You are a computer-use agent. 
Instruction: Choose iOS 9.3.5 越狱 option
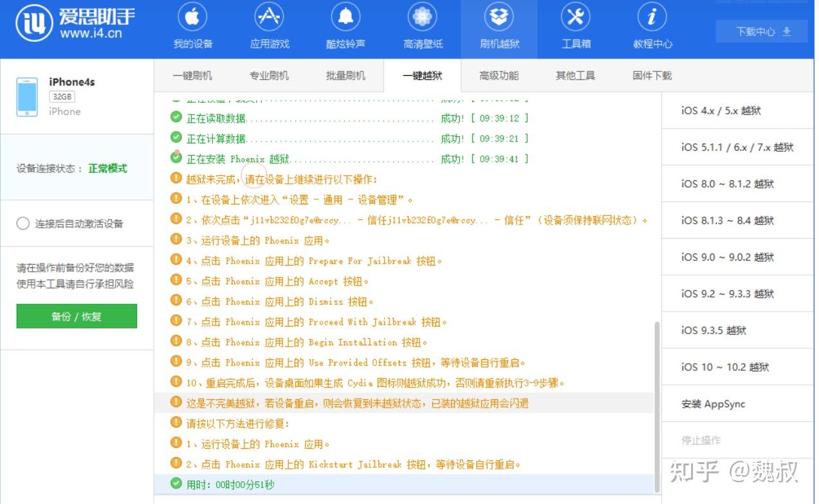pos(737,330)
